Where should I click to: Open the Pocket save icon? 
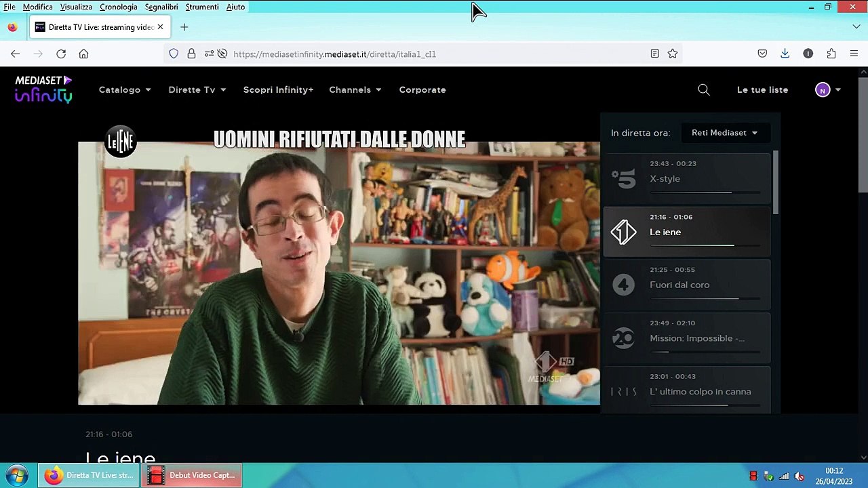point(762,54)
